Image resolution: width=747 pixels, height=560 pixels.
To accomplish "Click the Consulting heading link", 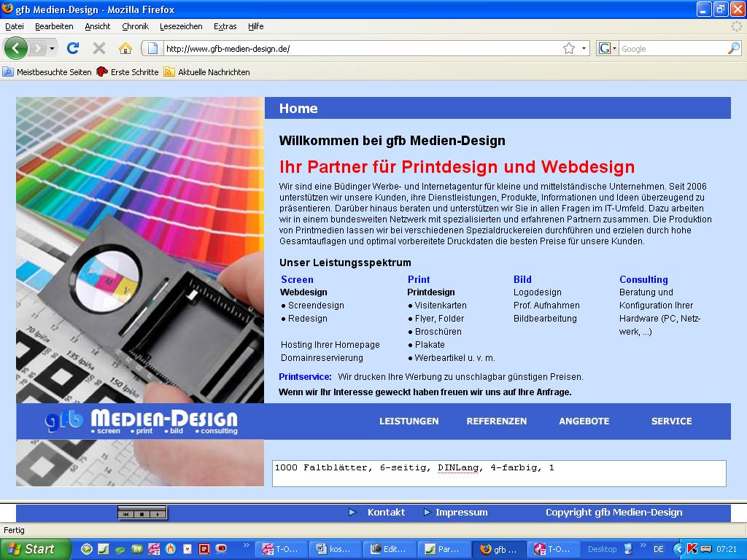I will pos(643,279).
